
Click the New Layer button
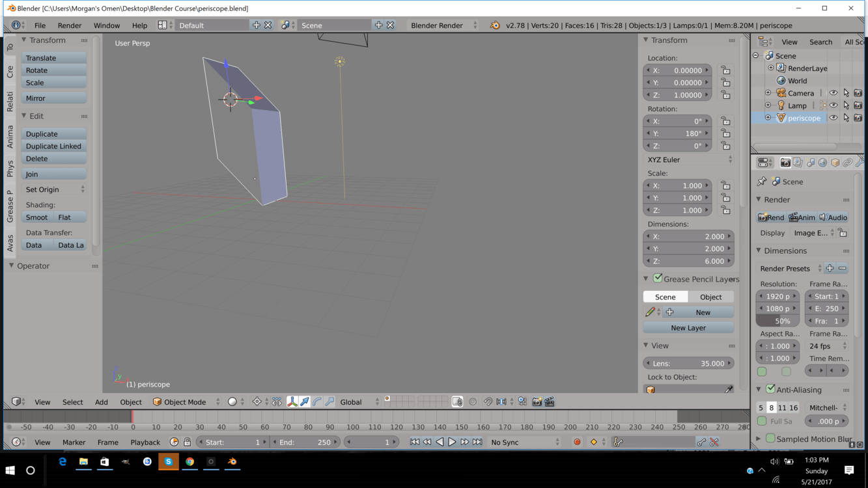tap(688, 328)
